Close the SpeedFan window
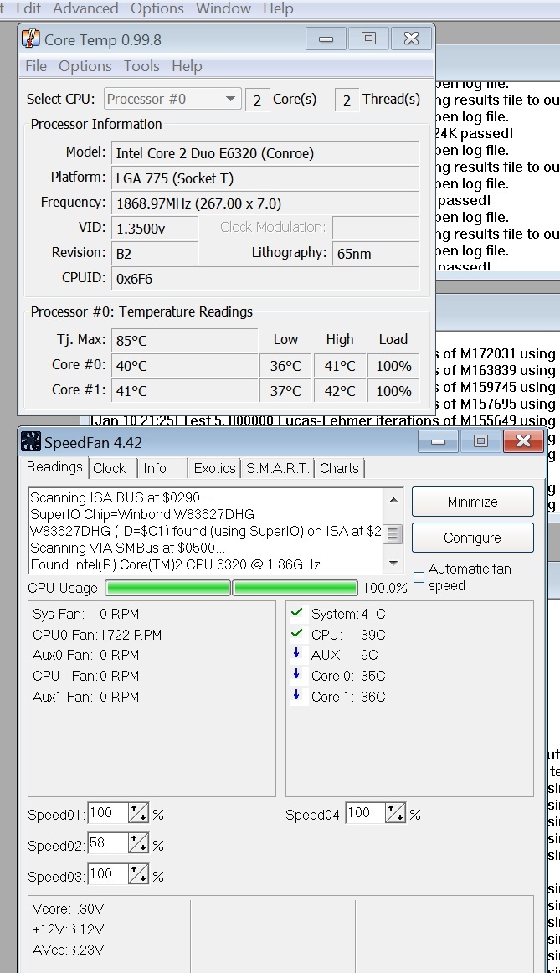Screen dimensions: 560x973 [523, 441]
